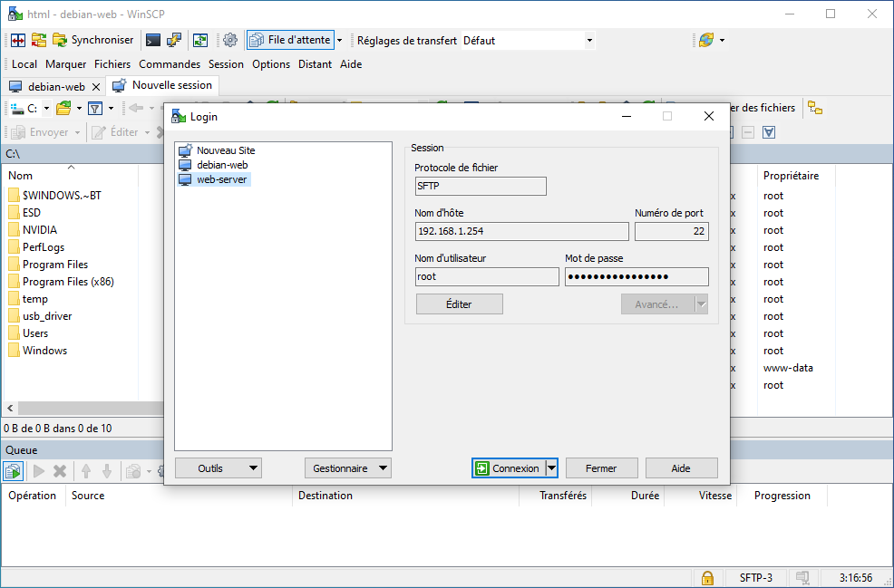Toggle the File d'attente queue button

coord(289,40)
